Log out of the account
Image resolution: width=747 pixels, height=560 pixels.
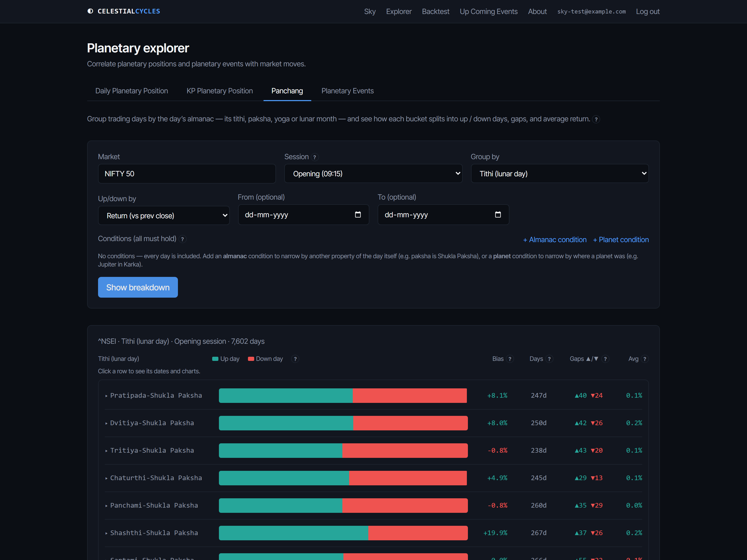[x=648, y=11]
